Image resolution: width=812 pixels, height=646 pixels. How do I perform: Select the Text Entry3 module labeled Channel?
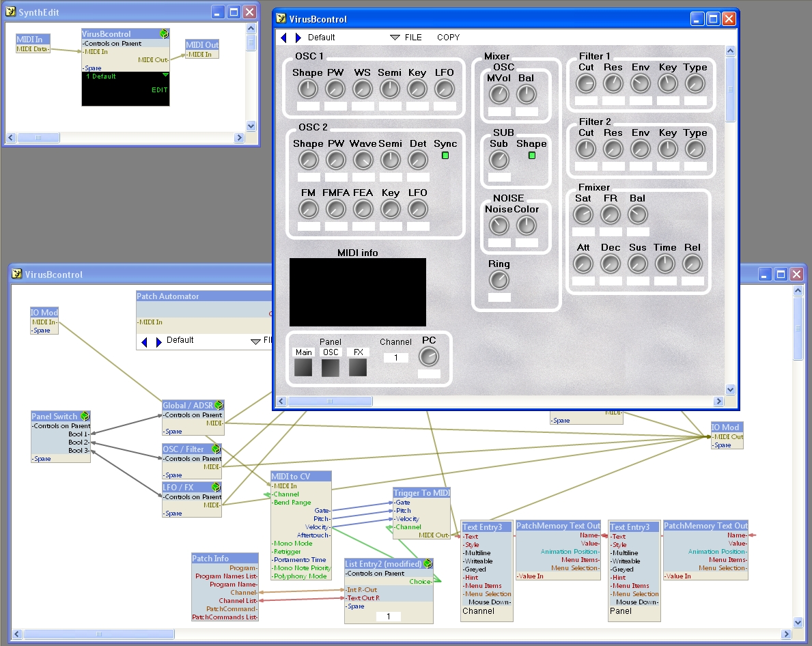click(x=487, y=571)
